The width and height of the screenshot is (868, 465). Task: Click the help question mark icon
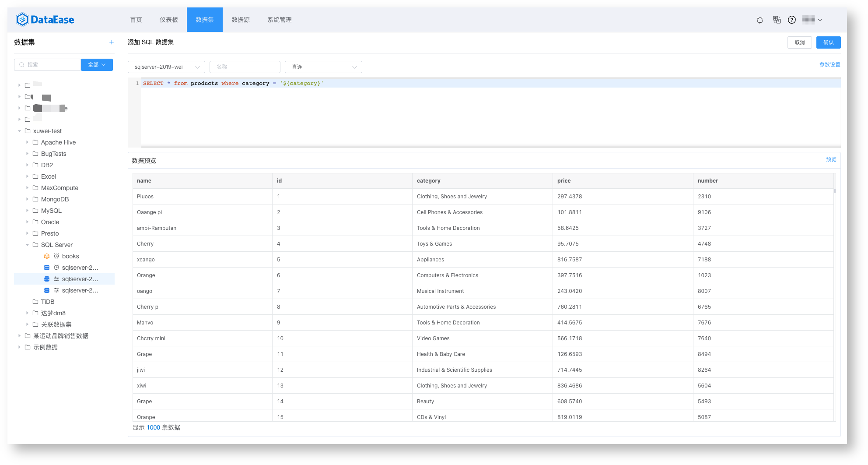[x=792, y=20]
